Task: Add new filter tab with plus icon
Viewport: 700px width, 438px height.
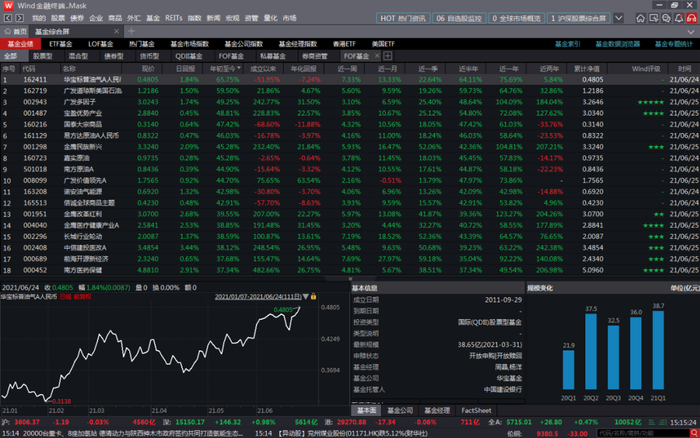Action: [x=387, y=57]
